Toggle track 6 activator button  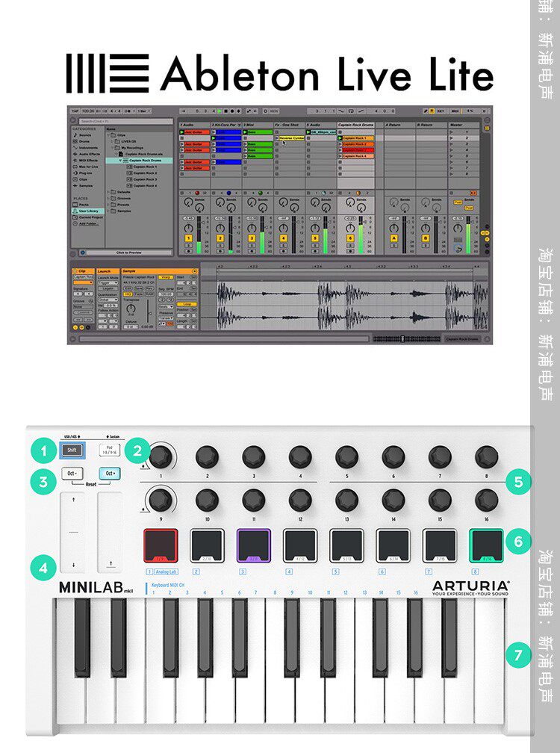click(x=350, y=238)
